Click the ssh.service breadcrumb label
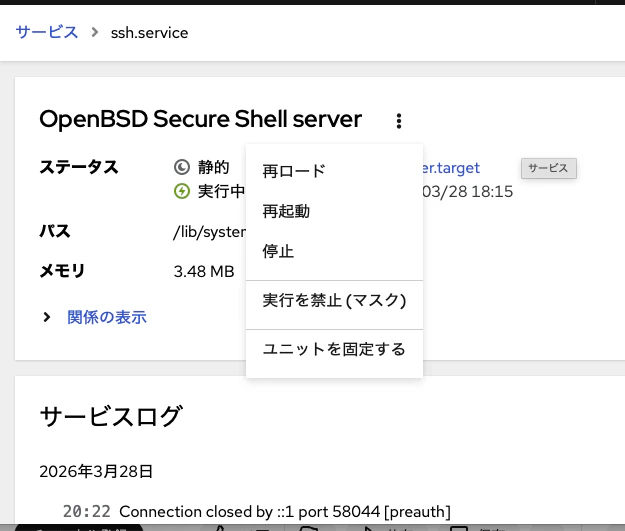The width and height of the screenshot is (625, 531). pos(149,33)
